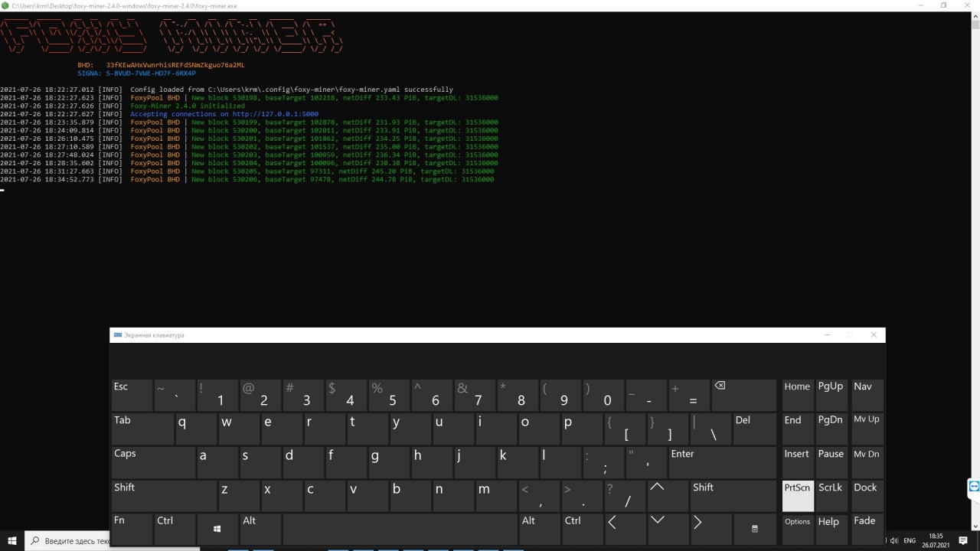Click the on-screen keyboard title bar icon
The height and width of the screenshot is (551, 980).
point(116,335)
